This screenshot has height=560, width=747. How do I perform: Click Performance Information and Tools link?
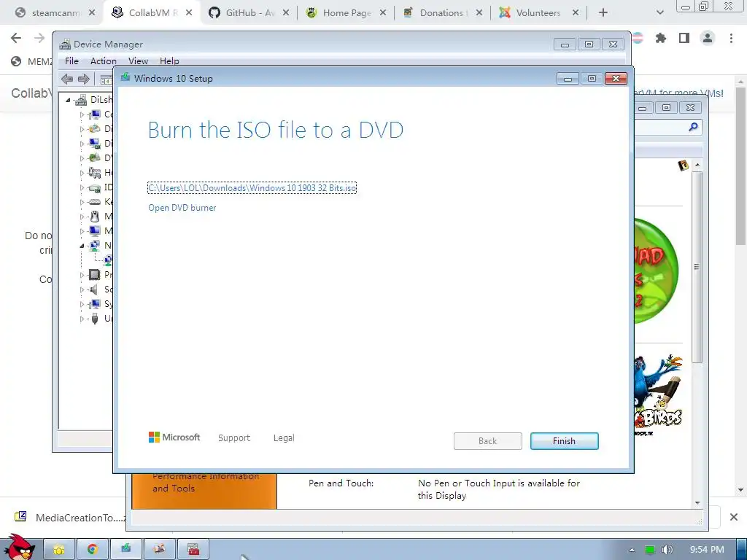[x=206, y=483]
